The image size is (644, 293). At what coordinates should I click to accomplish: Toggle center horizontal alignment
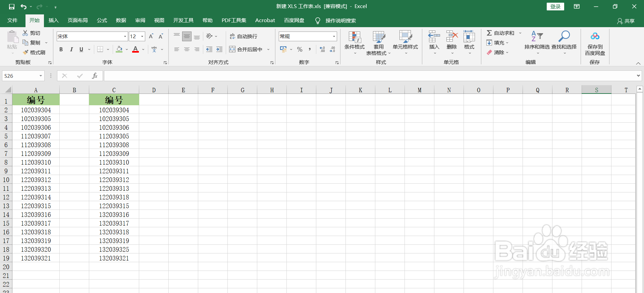(x=187, y=49)
